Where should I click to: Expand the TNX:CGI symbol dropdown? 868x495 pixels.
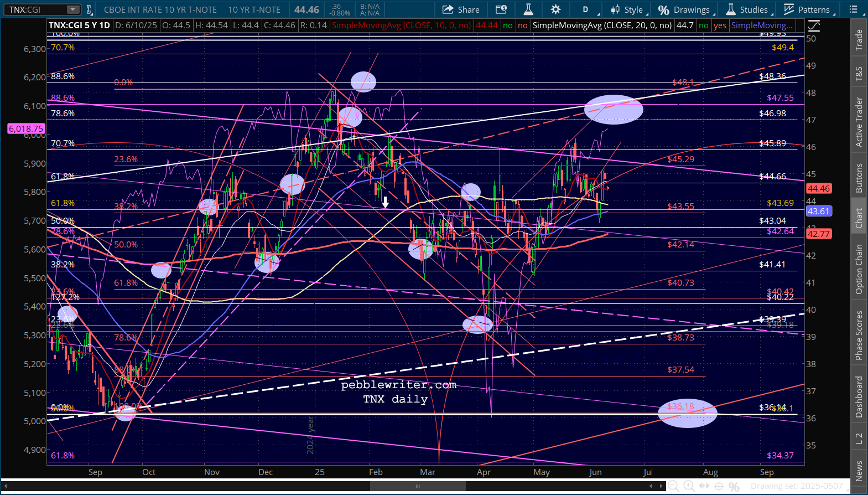coord(72,9)
